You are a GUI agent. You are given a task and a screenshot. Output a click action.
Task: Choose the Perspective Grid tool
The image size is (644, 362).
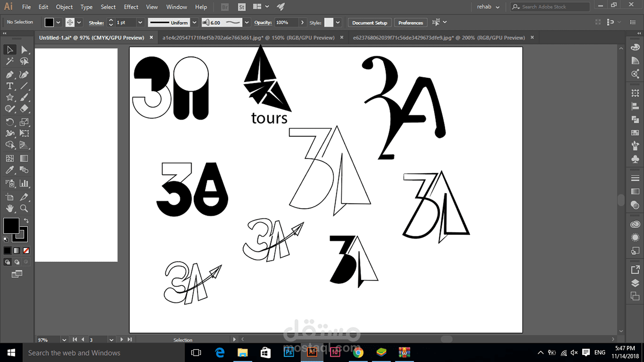pos(24,145)
